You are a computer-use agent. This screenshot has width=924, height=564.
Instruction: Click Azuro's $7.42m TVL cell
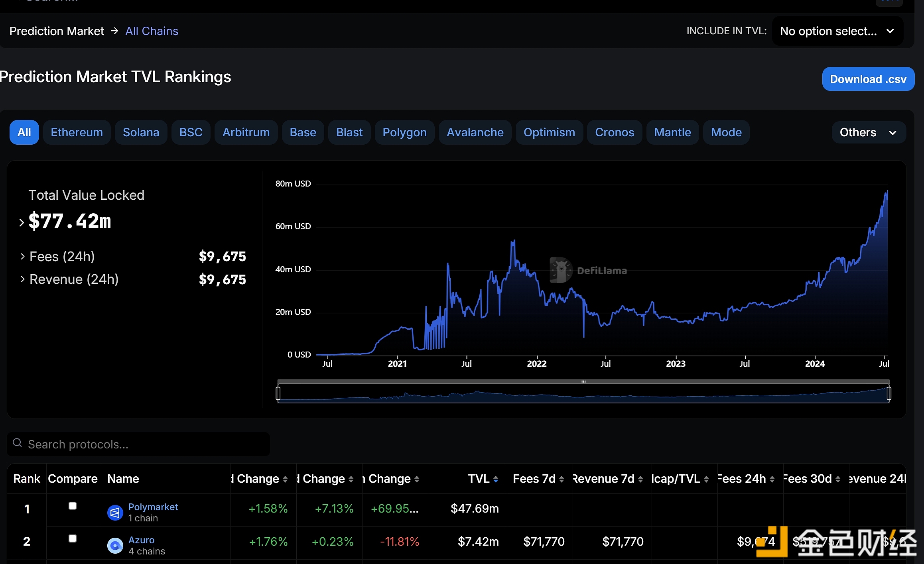click(478, 542)
